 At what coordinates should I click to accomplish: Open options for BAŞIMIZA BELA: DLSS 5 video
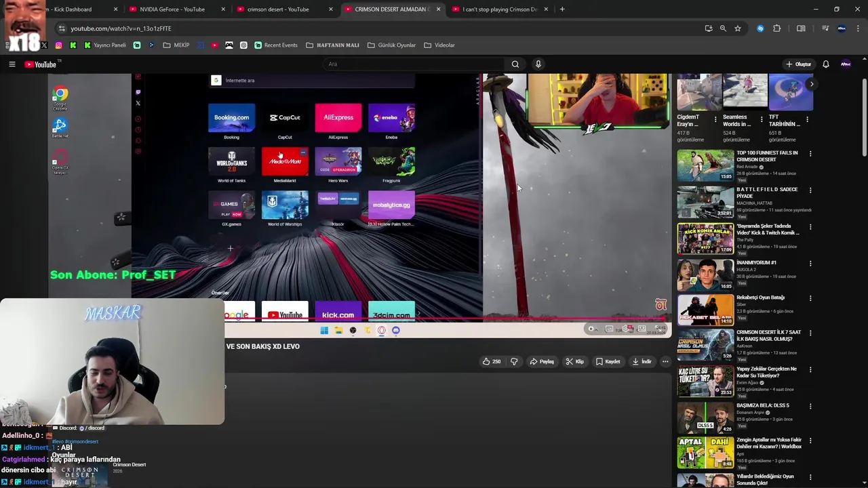click(810, 407)
